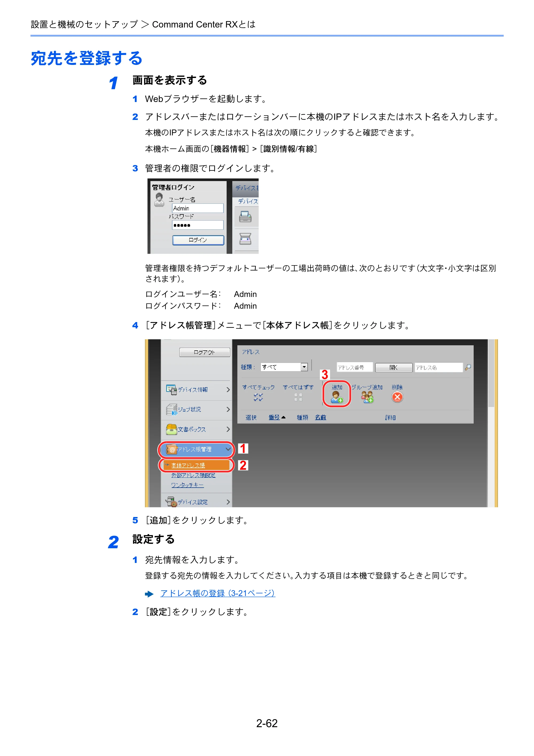This screenshot has height=756, width=534.
Task: Collapse the アドレス帳管理 chevron
Action: pos(228,449)
